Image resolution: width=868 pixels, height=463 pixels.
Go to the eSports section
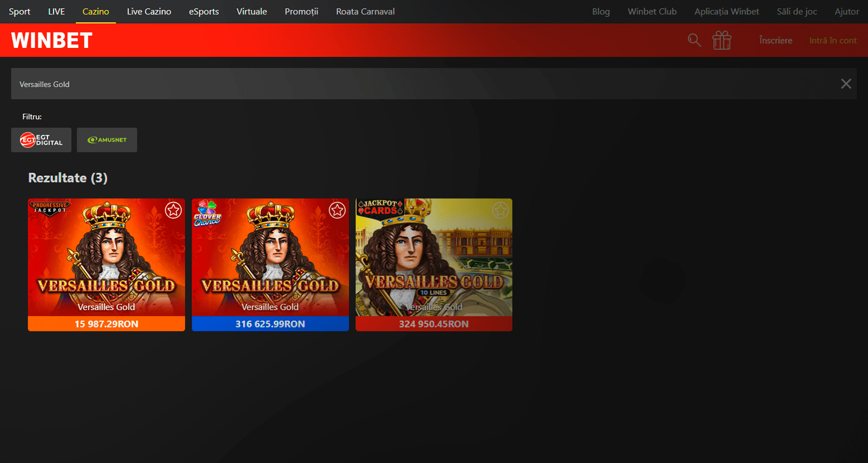tap(204, 12)
